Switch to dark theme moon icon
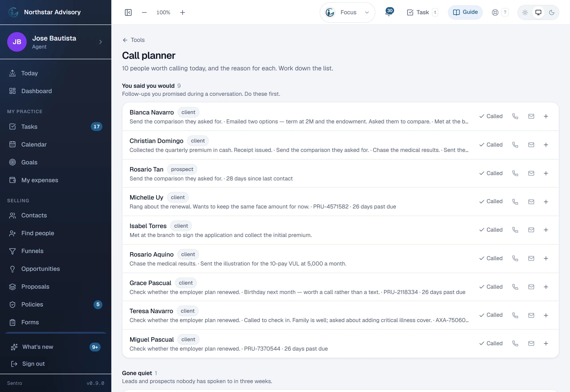Screen dimensions: 570x392 click(552, 12)
